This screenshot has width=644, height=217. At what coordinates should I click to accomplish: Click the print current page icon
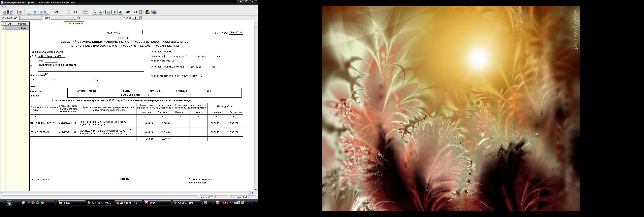11,12
